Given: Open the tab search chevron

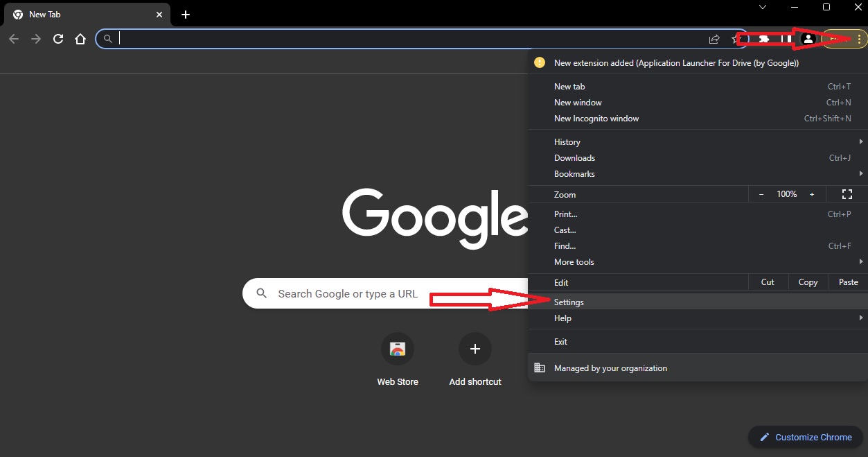Looking at the screenshot, I should point(763,7).
